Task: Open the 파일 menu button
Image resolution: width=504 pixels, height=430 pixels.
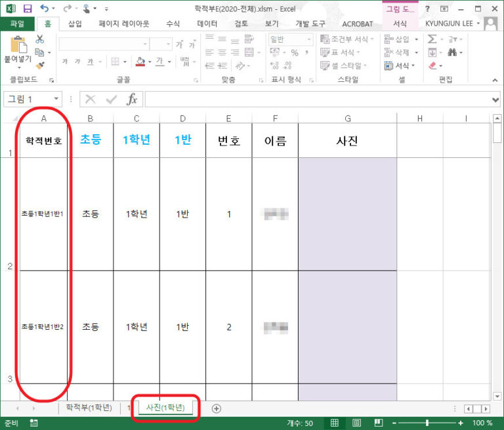Action: point(17,24)
